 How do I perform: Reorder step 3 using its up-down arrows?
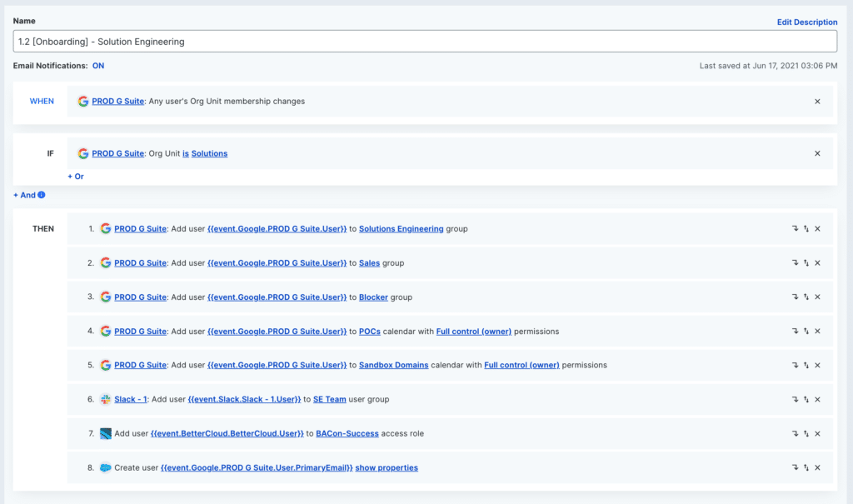coord(806,297)
